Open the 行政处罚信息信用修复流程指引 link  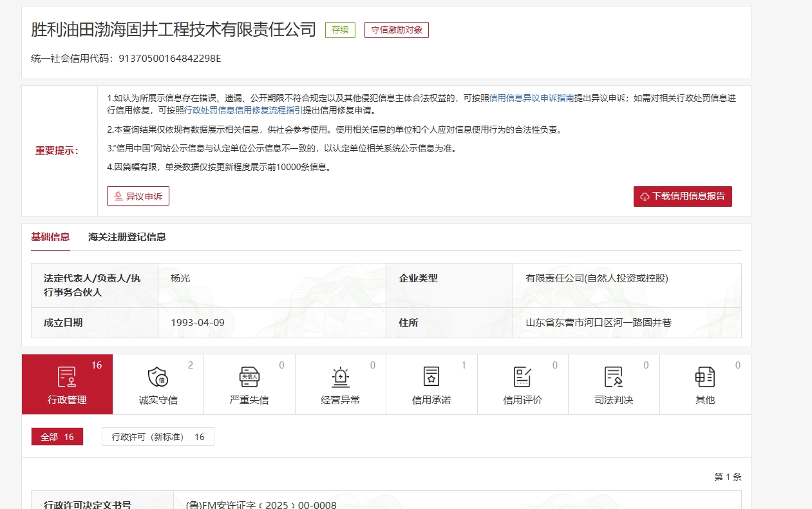[x=243, y=110]
